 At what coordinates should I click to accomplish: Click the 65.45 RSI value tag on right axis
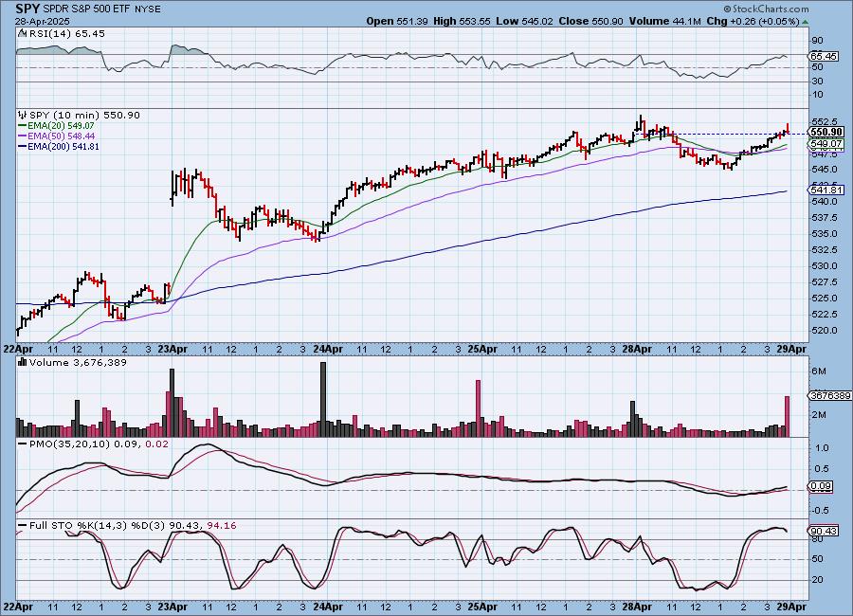pyautogui.click(x=824, y=56)
